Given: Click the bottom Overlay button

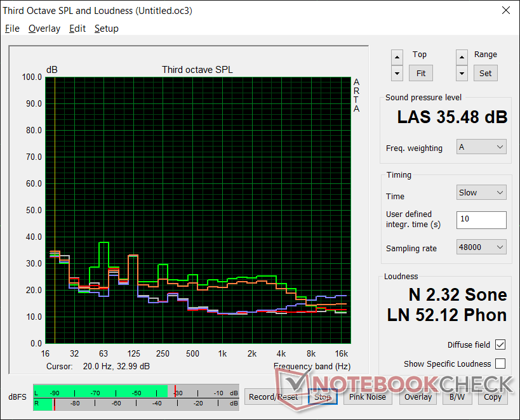Looking at the screenshot, I should [418, 397].
